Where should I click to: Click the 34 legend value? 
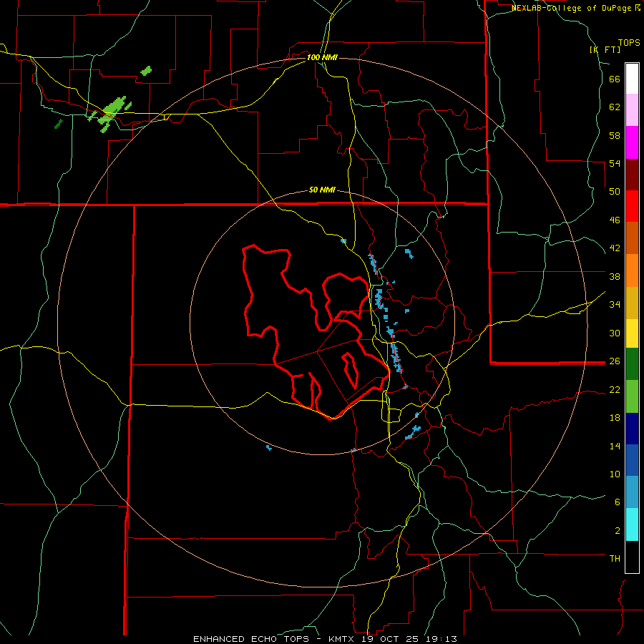(x=615, y=304)
